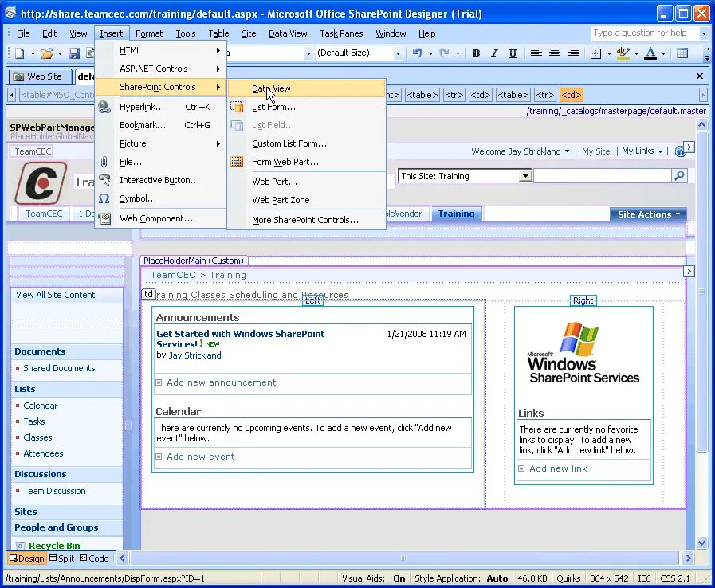715x588 pixels.
Task: Click the Interactive Button icon
Action: [x=104, y=179]
